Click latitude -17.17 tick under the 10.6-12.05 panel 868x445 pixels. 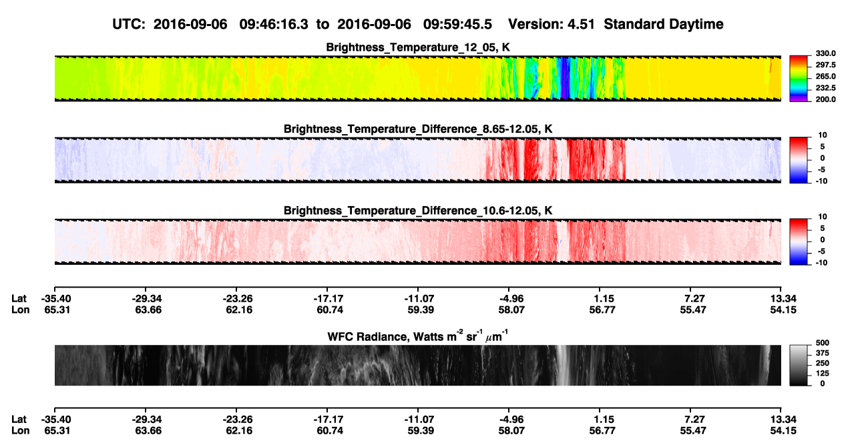point(329,298)
